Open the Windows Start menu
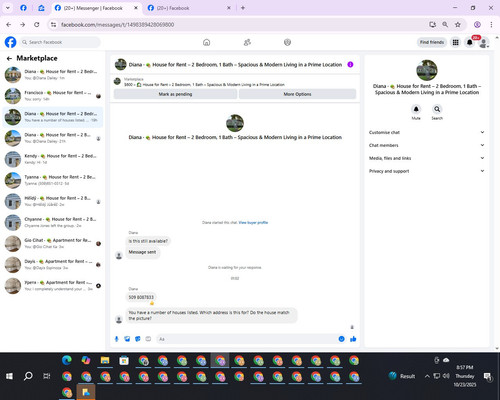This screenshot has height=400, width=500. (9, 376)
